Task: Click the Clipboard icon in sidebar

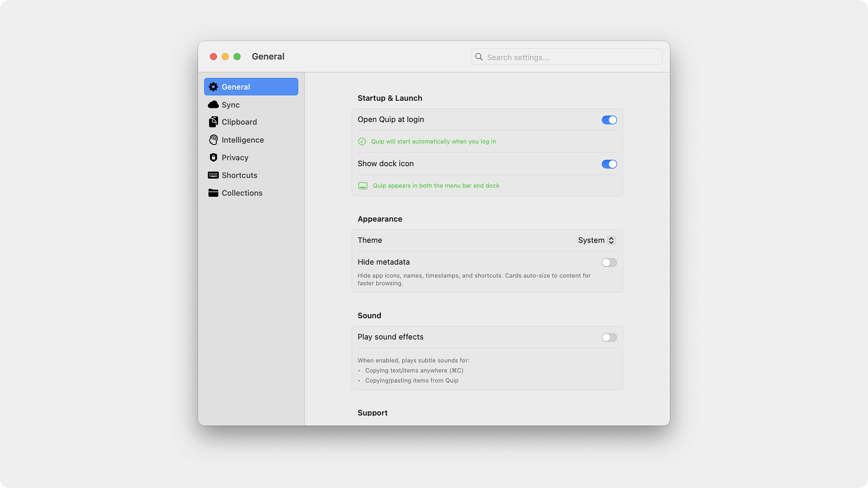Action: [213, 122]
